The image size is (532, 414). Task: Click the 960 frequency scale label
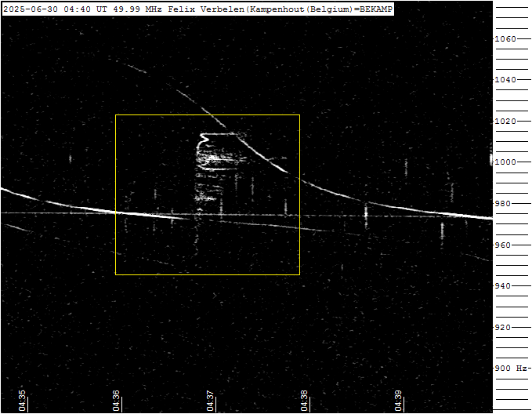(x=503, y=245)
